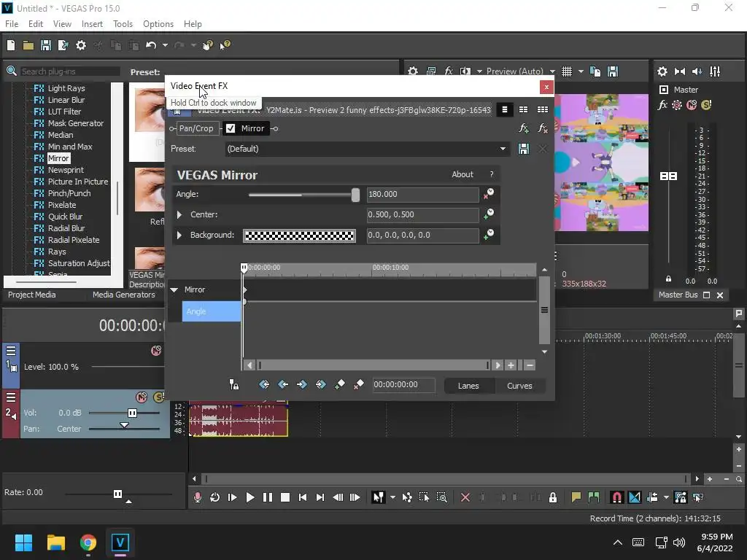
Task: Select Radial Blur in plug-in list
Action: click(66, 228)
